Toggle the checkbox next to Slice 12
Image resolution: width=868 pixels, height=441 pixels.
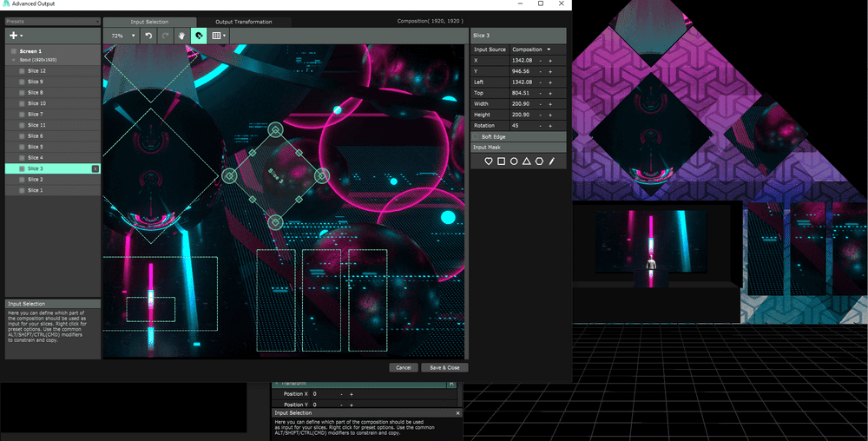[22, 70]
